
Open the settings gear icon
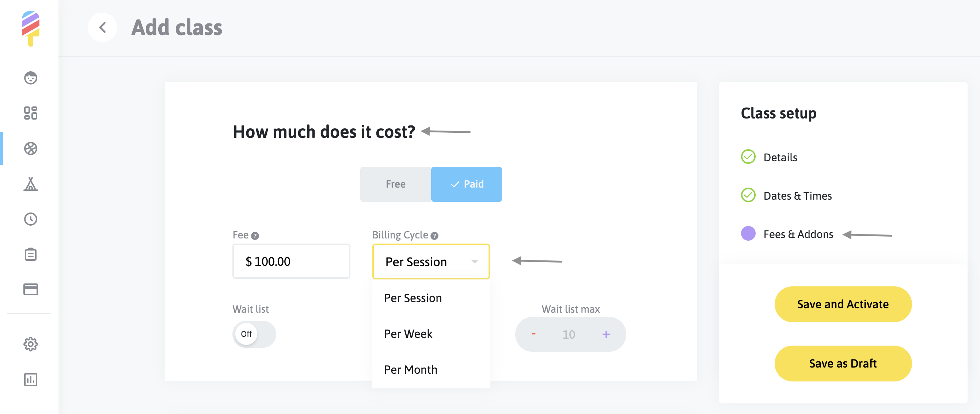pyautogui.click(x=30, y=344)
